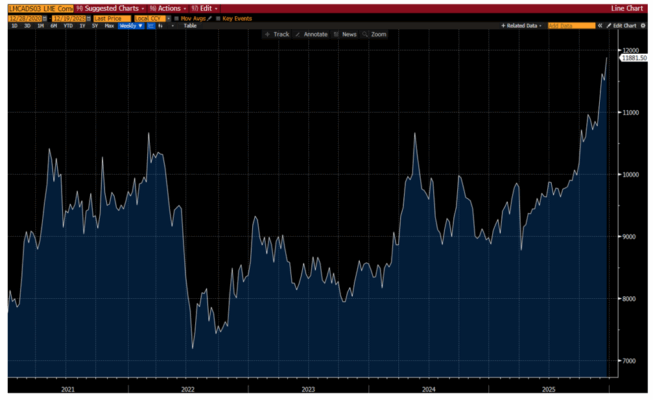Select the Annotate drawing tool
This screenshot has height=400, width=653.
(x=314, y=34)
